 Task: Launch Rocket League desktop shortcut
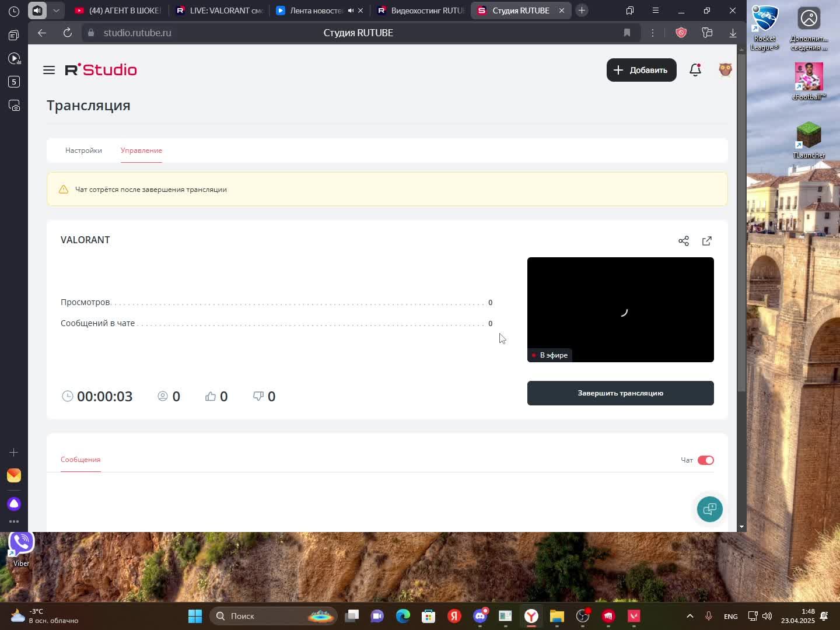click(x=765, y=28)
